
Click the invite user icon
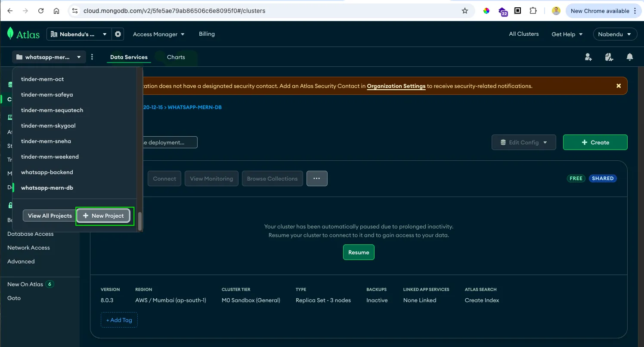coord(588,57)
